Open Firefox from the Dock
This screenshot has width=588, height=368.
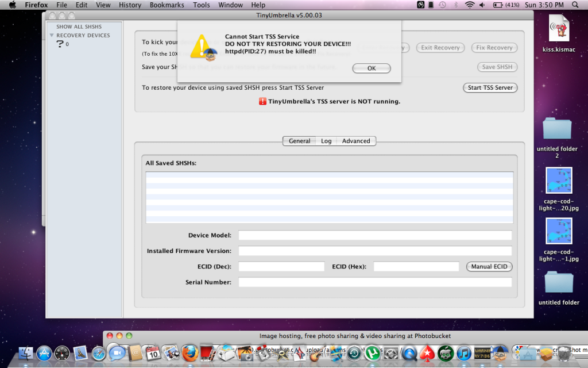189,354
